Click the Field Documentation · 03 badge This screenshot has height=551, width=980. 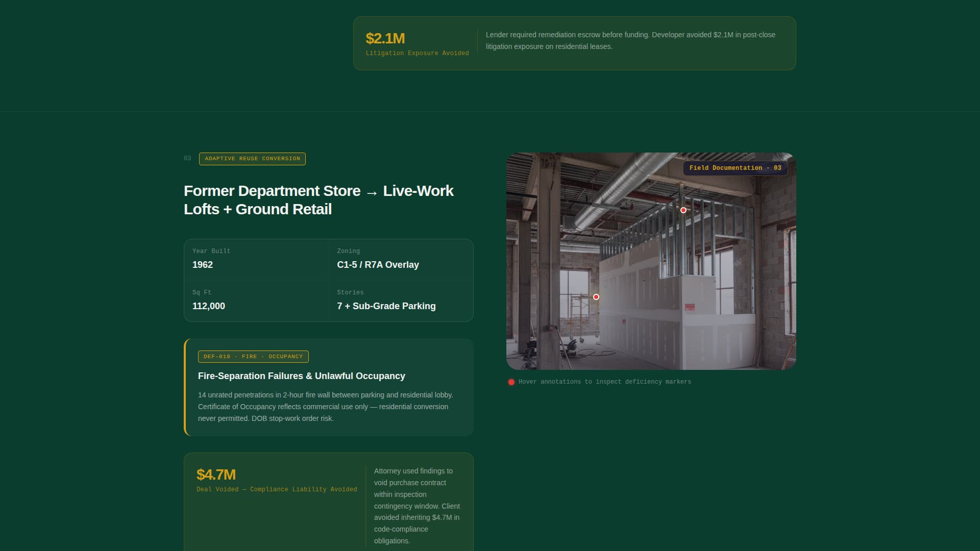pos(734,168)
